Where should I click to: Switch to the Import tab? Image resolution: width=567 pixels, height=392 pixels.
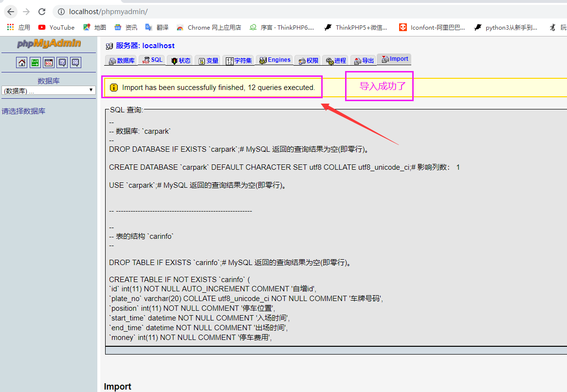pyautogui.click(x=394, y=59)
